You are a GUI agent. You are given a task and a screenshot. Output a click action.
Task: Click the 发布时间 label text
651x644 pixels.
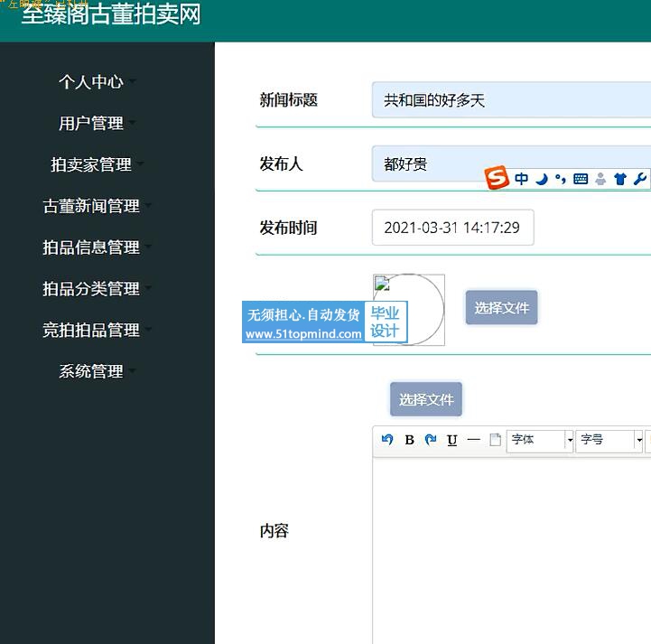coord(288,228)
